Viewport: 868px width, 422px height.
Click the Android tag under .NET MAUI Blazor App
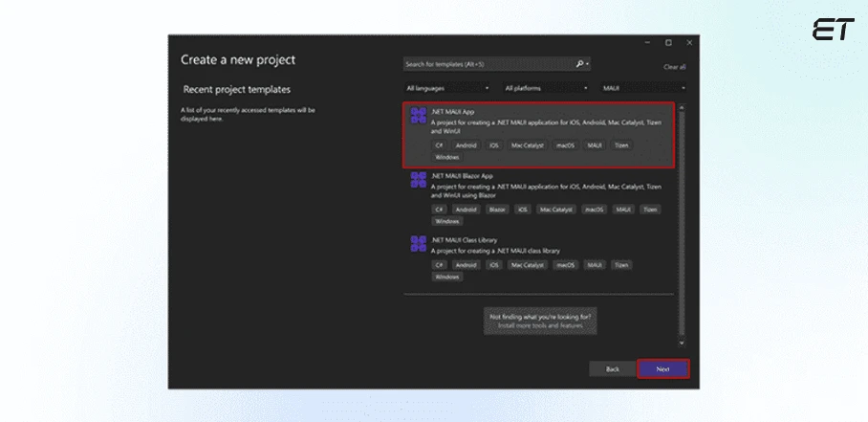tap(466, 210)
